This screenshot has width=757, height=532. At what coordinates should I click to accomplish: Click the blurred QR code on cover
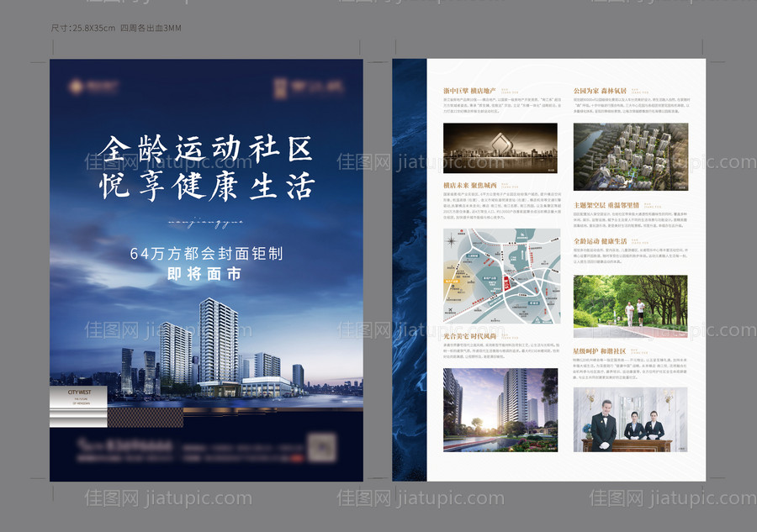tap(321, 445)
